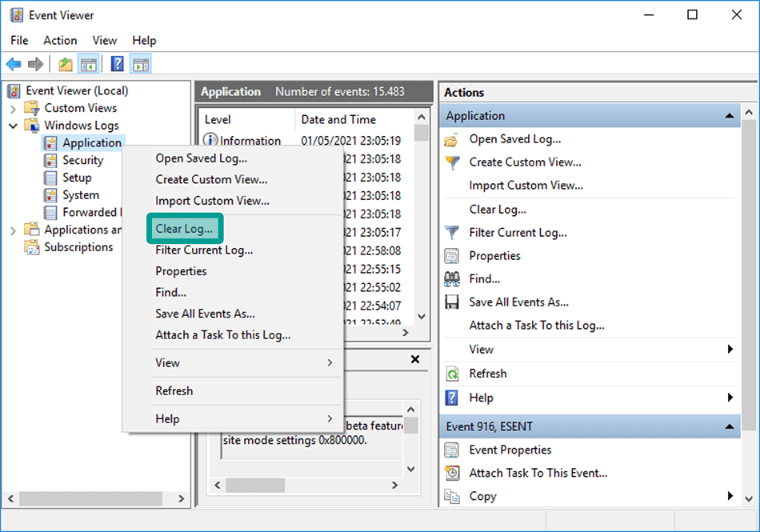Viewport: 760px width, 532px height.
Task: Click the Open Saved Log folder icon in Actions
Action: pyautogui.click(x=452, y=139)
